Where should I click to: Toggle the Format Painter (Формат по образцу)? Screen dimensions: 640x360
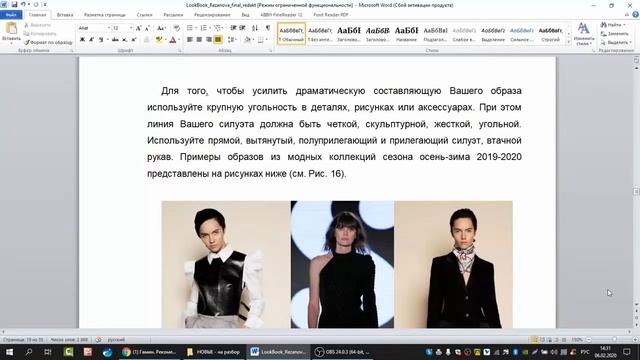click(48, 42)
